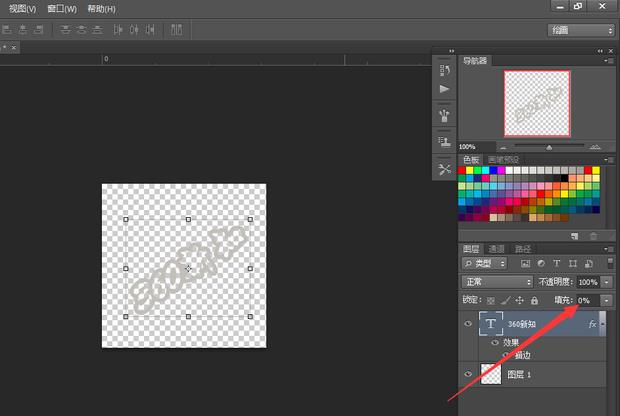Collapse effects on 360新知 layer
Screen dimensions: 620x416
[602, 324]
